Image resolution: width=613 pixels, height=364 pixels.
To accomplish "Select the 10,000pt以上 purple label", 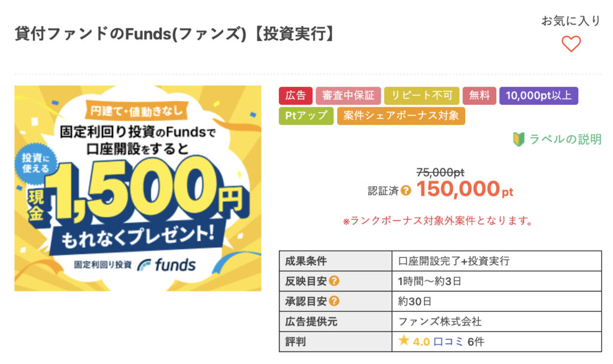I will tap(539, 95).
